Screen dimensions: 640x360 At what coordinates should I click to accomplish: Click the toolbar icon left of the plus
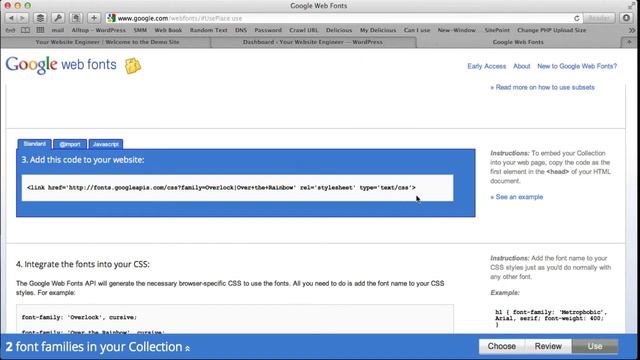pyautogui.click(x=76, y=18)
